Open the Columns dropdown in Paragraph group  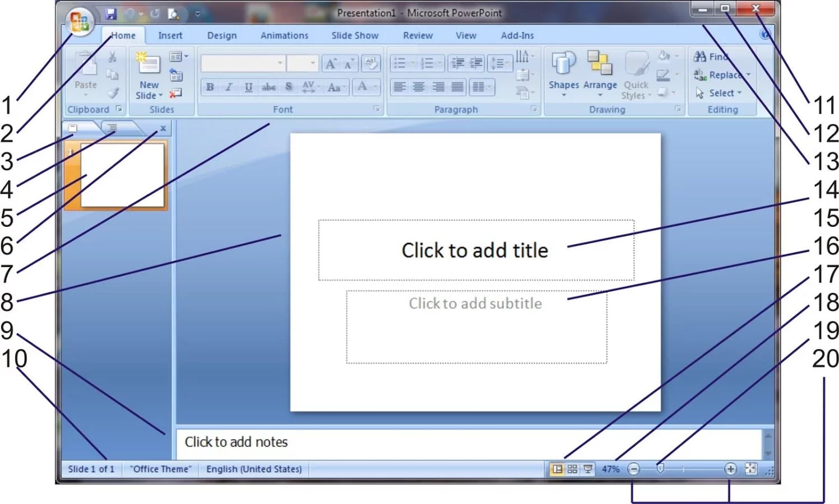click(x=481, y=87)
